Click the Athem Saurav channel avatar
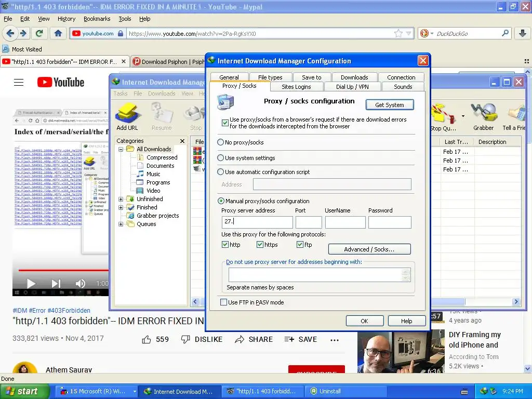The height and width of the screenshot is (399, 532). (25, 368)
